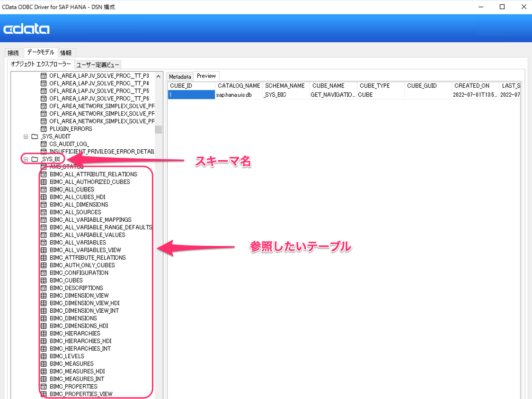
Task: Click the tree scrollbar up arrow
Action: [159, 76]
